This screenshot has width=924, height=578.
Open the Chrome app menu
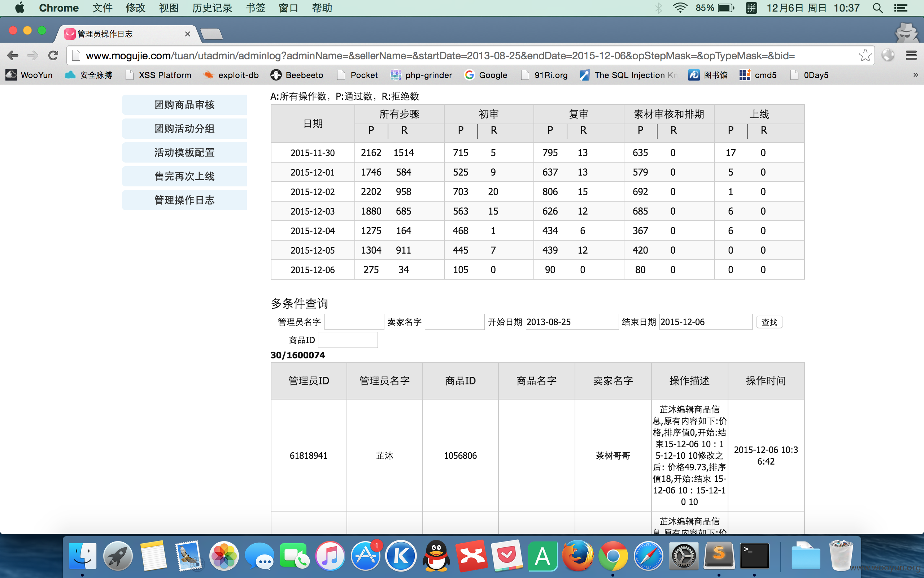click(59, 8)
